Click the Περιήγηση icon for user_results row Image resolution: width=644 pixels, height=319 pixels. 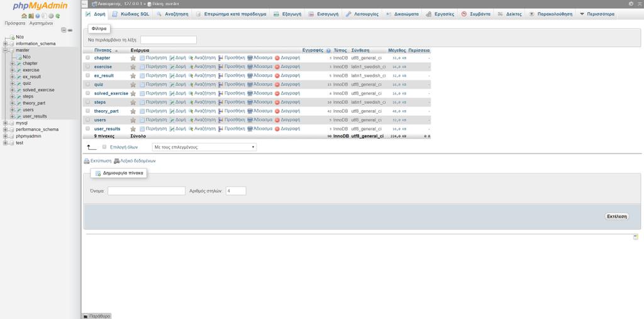coord(142,128)
